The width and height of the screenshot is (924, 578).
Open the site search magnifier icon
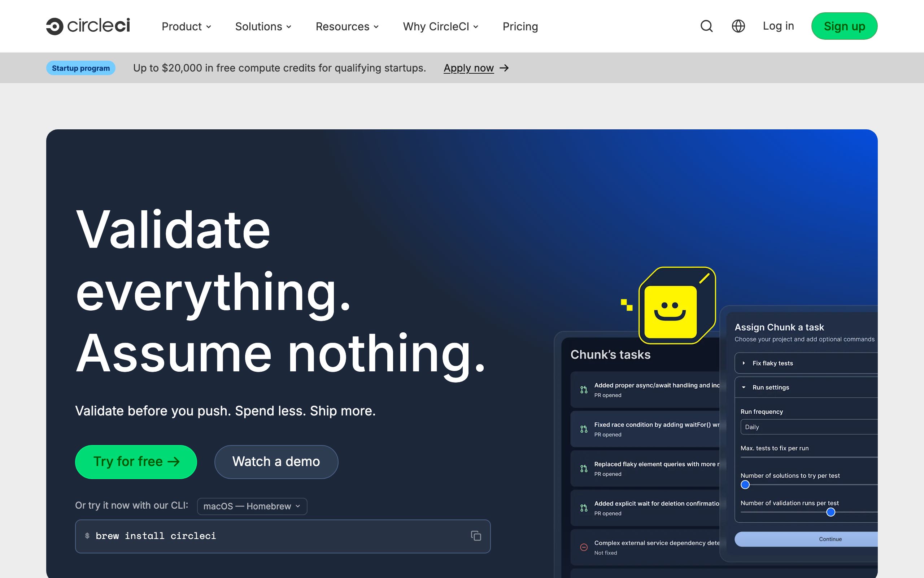point(706,26)
